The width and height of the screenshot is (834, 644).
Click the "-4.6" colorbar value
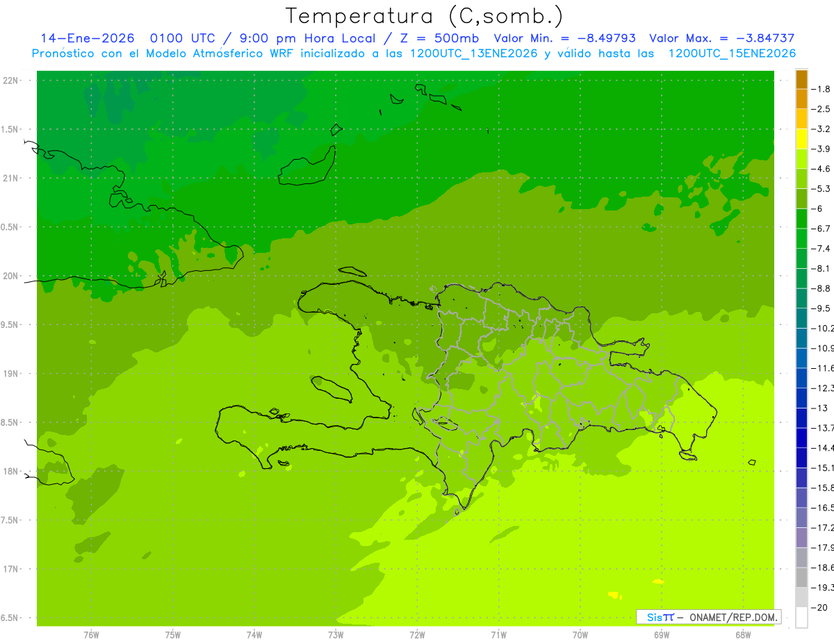(821, 169)
